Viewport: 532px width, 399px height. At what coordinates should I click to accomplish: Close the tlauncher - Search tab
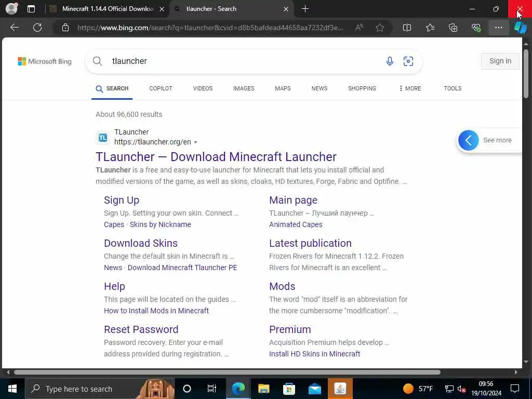[x=286, y=9]
